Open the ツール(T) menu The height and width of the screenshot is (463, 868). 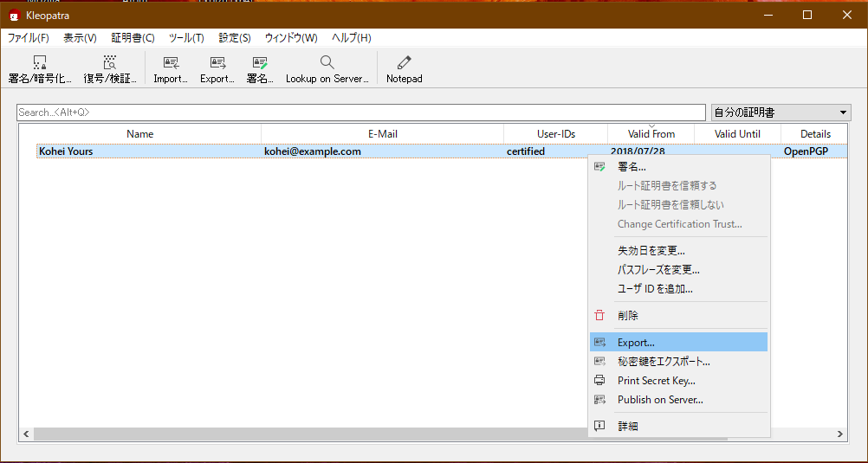click(186, 38)
